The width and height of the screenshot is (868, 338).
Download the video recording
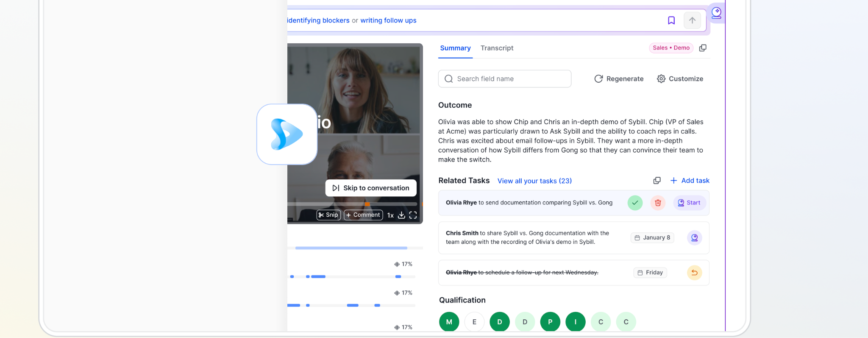coord(401,215)
